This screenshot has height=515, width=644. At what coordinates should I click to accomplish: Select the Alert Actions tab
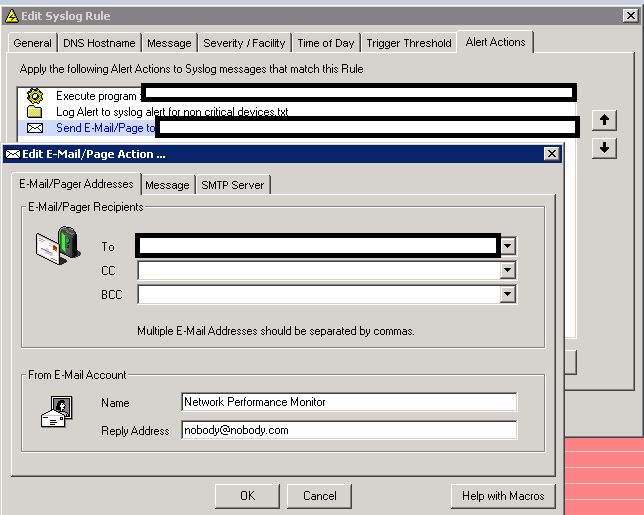pos(495,42)
